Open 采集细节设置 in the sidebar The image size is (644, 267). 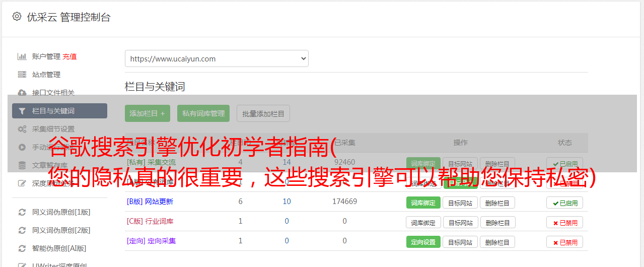(x=53, y=129)
